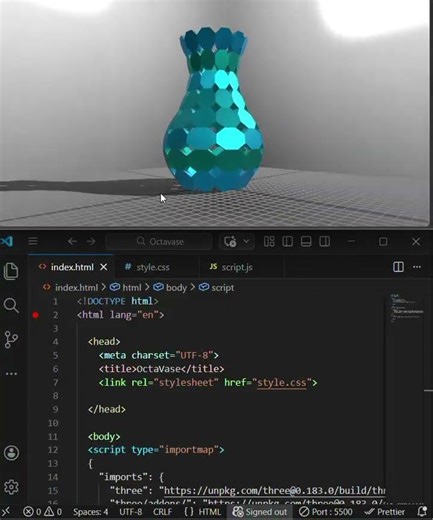Click the OctaVase title text on line 6
Image resolution: width=433 pixels, height=520 pixels.
158,369
